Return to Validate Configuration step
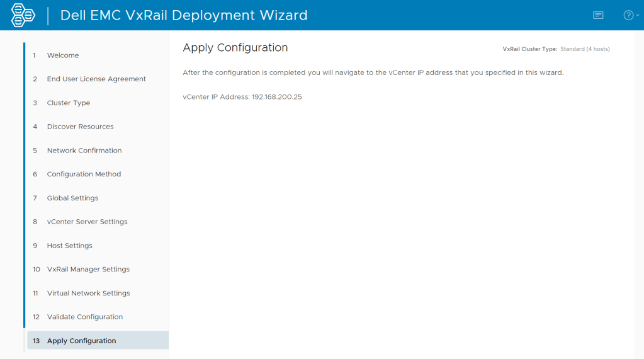Image resolution: width=644 pixels, height=359 pixels. [85, 317]
